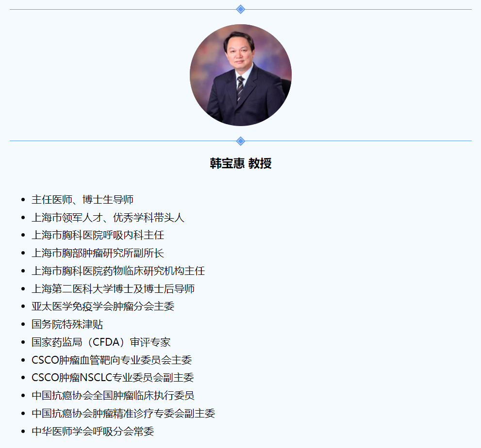Image resolution: width=481 pixels, height=448 pixels.
Task: Click the 中华医师学会呼吸分会常委 list item
Action: 93,432
